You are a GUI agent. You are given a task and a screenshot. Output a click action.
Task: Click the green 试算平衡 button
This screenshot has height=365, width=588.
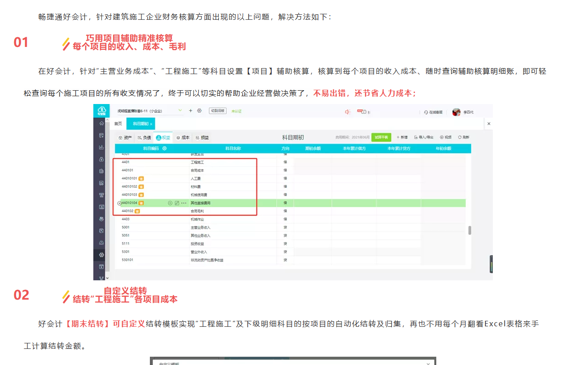(381, 137)
